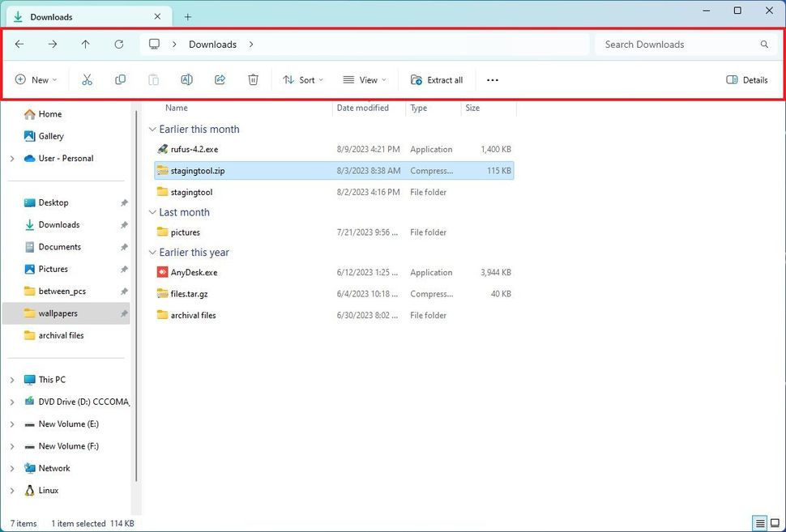Click the Share icon in toolbar
Image resolution: width=786 pixels, height=532 pixels.
click(220, 79)
